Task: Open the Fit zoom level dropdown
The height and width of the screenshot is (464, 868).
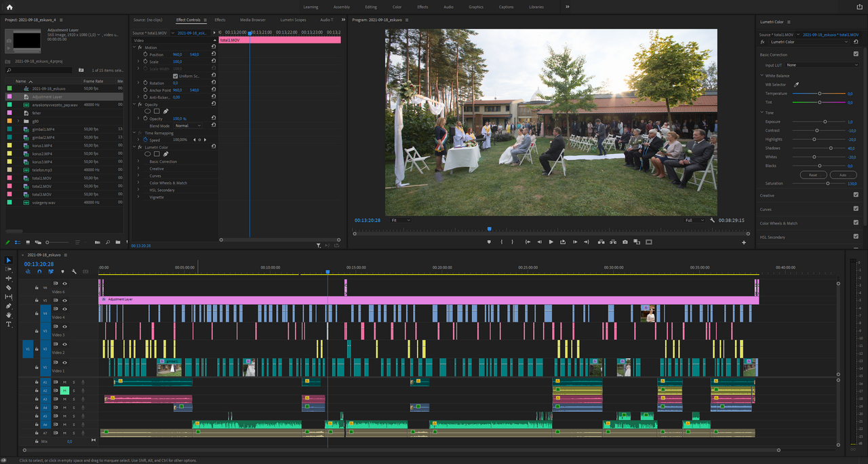Action: coord(401,220)
